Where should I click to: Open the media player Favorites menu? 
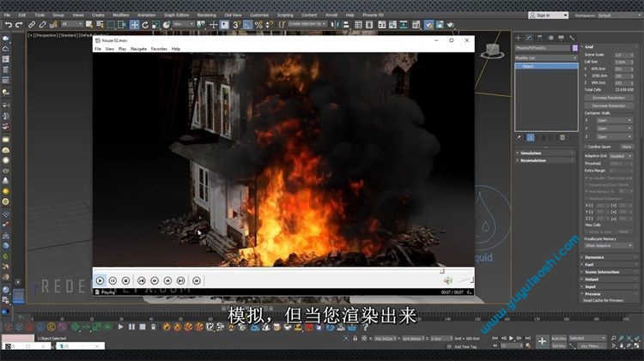(159, 49)
